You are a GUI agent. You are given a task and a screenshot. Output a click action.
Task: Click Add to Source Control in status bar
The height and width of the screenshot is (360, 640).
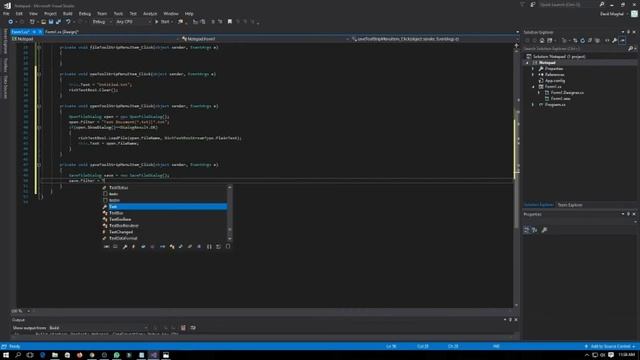pos(610,347)
